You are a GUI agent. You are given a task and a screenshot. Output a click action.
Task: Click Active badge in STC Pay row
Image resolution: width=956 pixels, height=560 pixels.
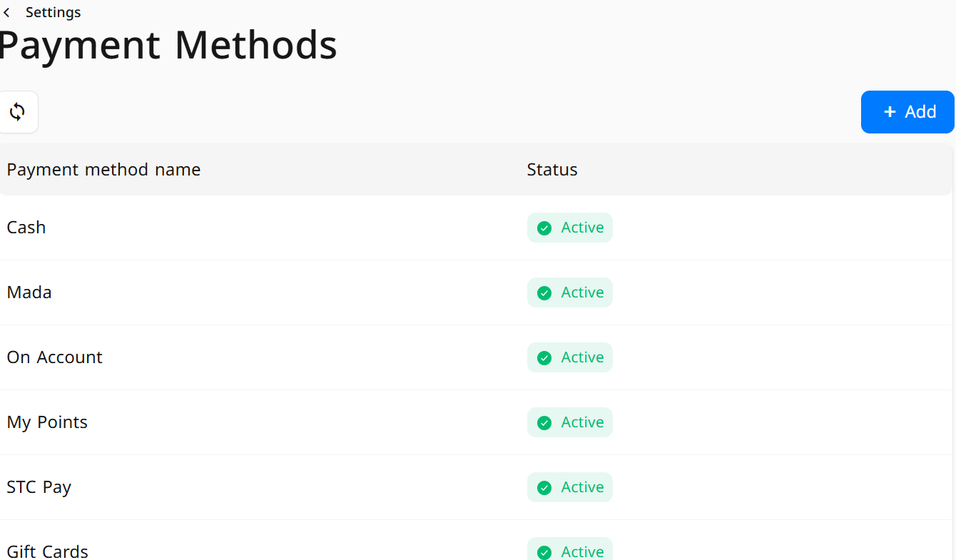570,487
